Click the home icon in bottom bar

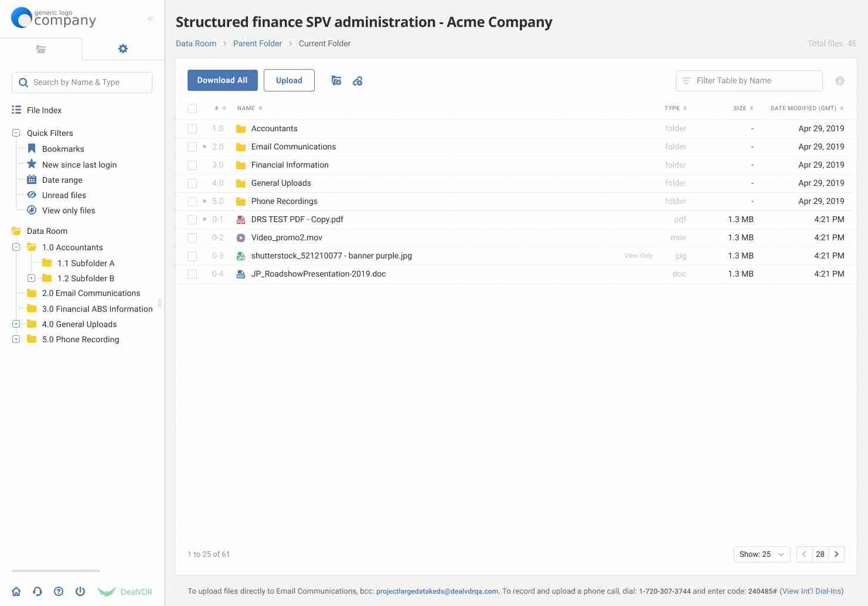tap(16, 591)
